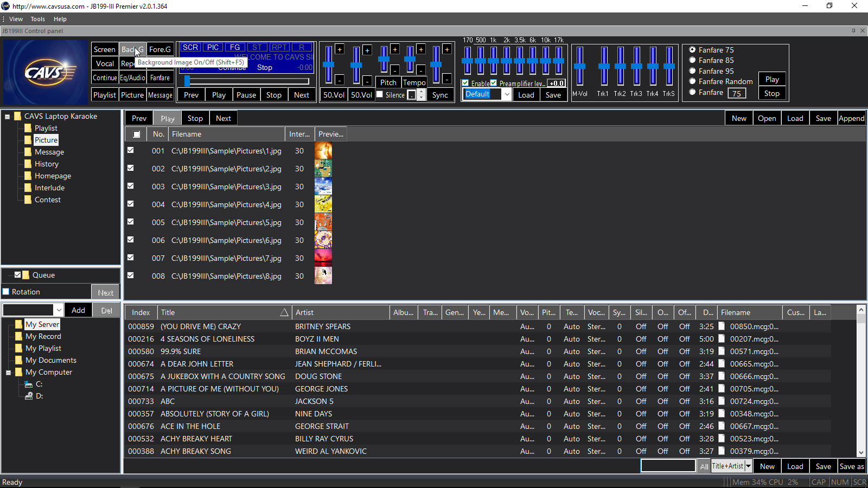Click the D: drive icon
The height and width of the screenshot is (488, 868).
pos(29,396)
